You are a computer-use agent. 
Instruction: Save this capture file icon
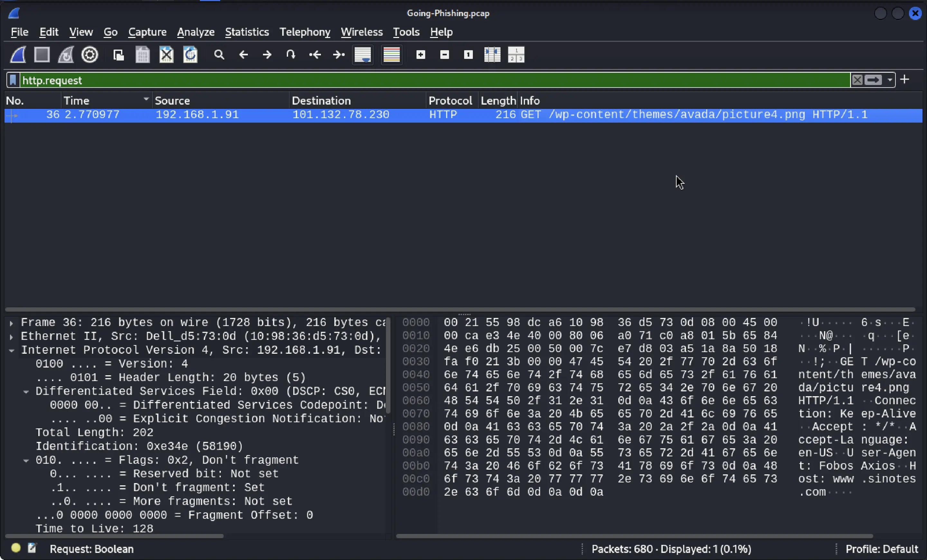(x=143, y=55)
